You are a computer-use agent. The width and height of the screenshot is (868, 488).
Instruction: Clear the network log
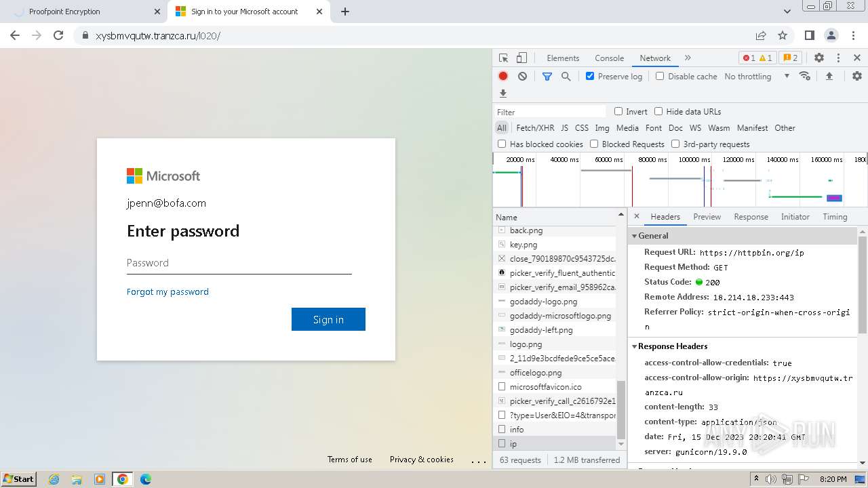[x=522, y=77]
